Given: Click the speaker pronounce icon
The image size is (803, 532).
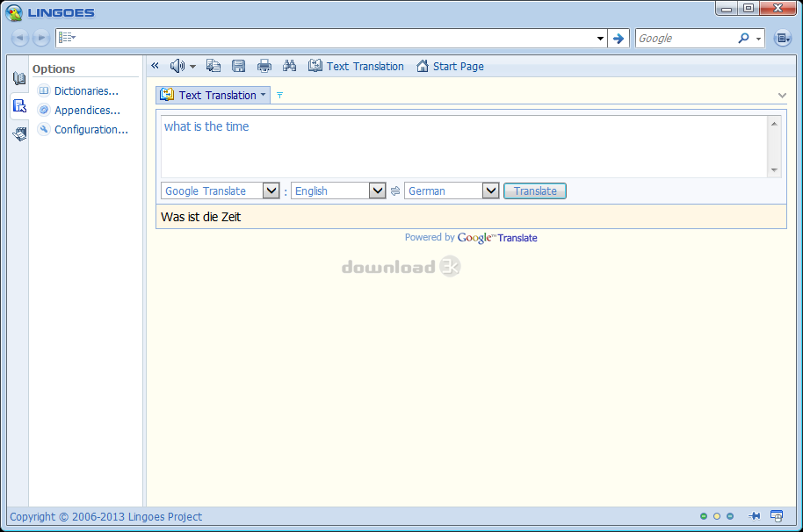Looking at the screenshot, I should (177, 66).
